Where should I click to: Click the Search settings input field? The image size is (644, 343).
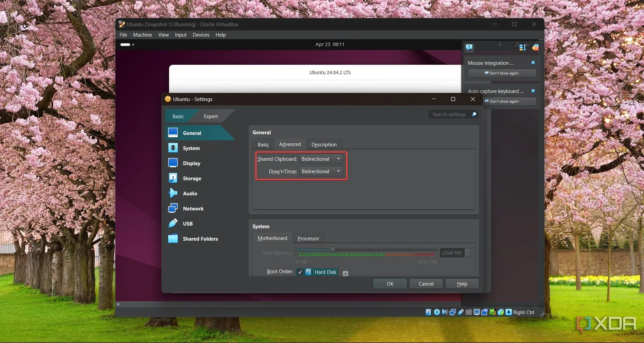(x=453, y=114)
